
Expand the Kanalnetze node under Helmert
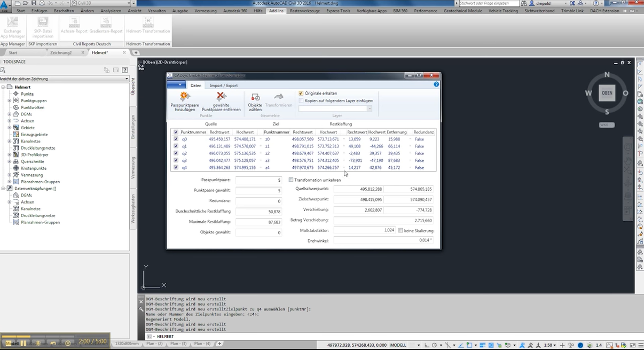[9, 141]
